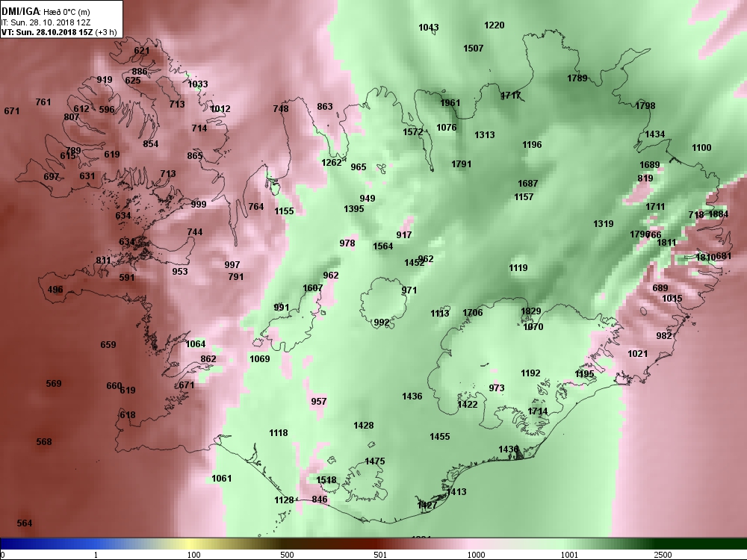Click the 1689 height value
Screen dimensions: 747x560
pos(649,165)
